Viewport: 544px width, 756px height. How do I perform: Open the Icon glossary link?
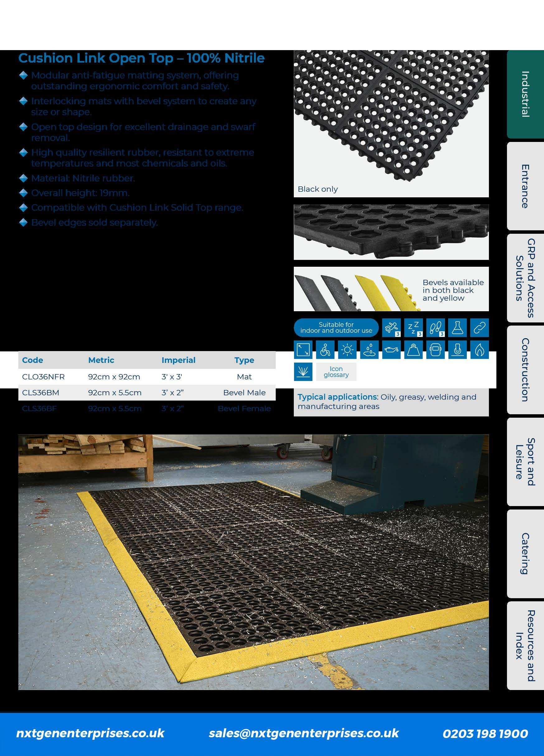click(336, 372)
